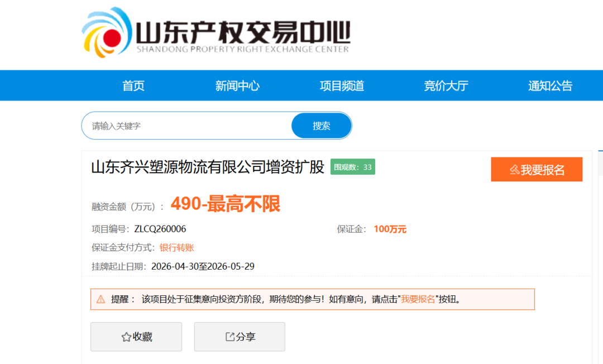Click the 搜索 search button
The width and height of the screenshot is (603, 364).
coord(322,126)
